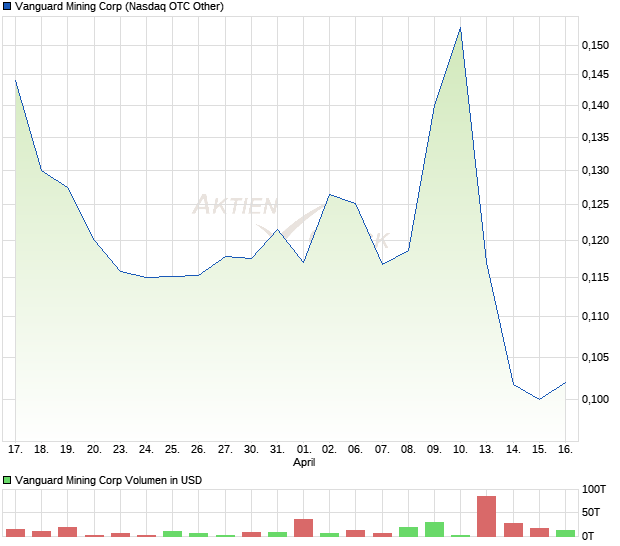Click the '0,140' price axis label

(595, 105)
